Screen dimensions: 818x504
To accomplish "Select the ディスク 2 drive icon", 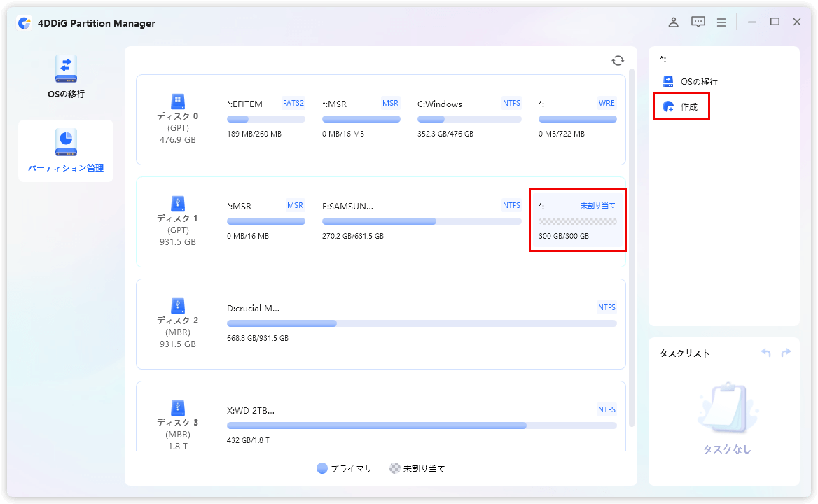I will (x=178, y=305).
